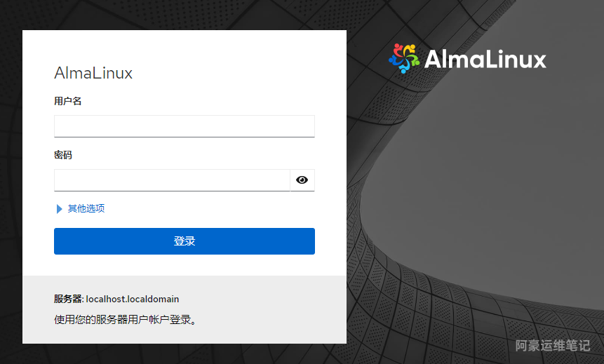Image resolution: width=604 pixels, height=364 pixels.
Task: Click the 使用您的服务器用户帐户登录 hint text
Action: point(125,319)
